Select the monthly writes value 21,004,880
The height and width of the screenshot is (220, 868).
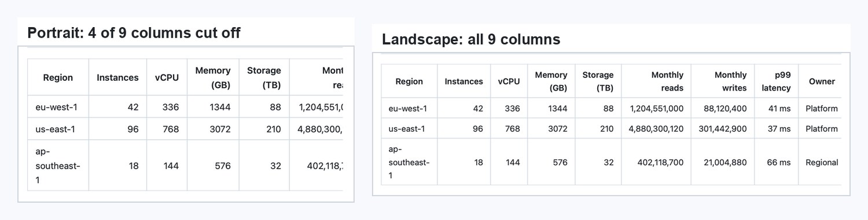pos(723,162)
